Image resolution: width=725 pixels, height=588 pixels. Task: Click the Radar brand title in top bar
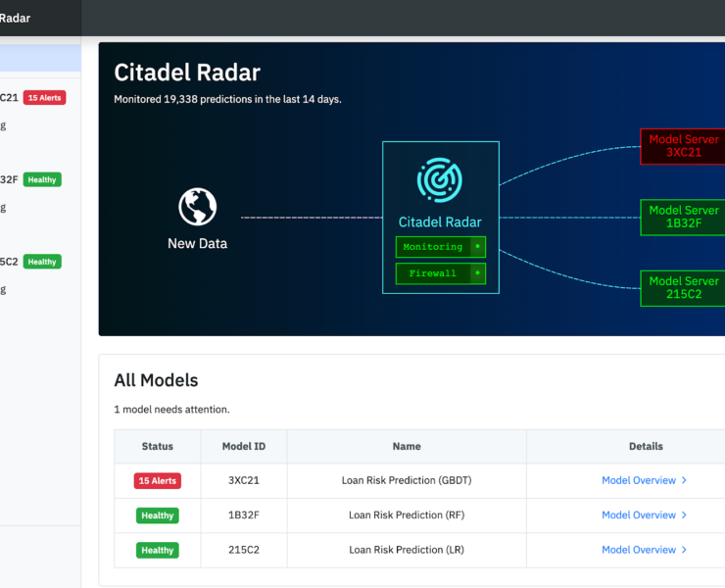[15, 18]
